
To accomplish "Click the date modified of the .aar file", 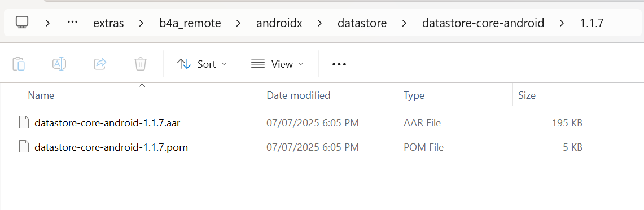I will pos(313,123).
